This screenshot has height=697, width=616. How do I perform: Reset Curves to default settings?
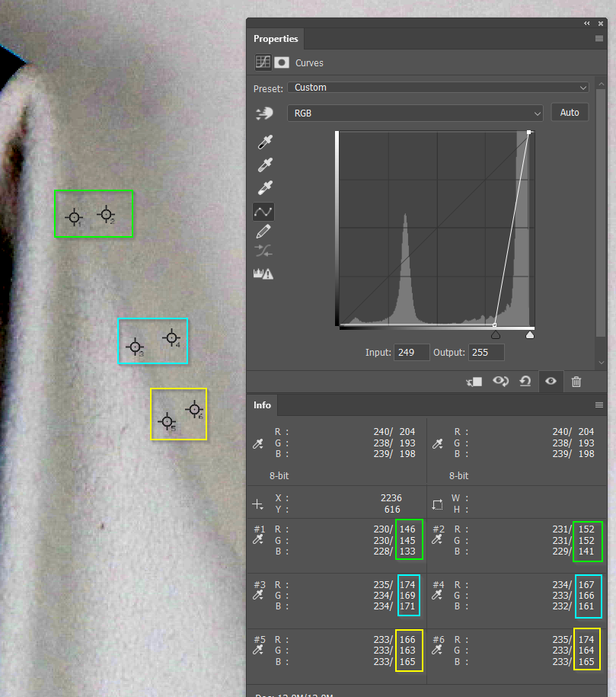point(525,382)
